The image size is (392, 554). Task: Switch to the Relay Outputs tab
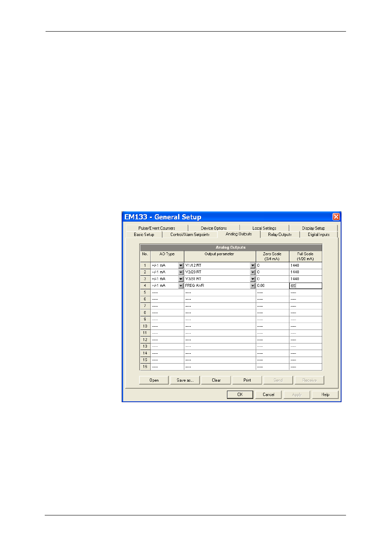[280, 235]
